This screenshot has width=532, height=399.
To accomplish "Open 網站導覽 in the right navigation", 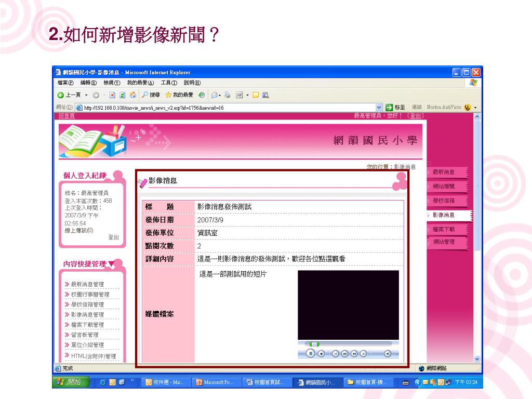I will [447, 187].
